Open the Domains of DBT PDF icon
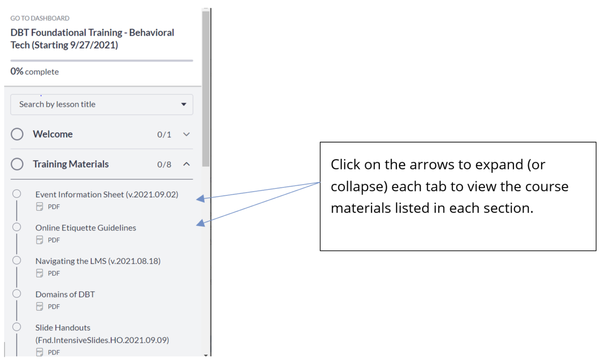Image resolution: width=609 pixels, height=364 pixels. (x=40, y=306)
